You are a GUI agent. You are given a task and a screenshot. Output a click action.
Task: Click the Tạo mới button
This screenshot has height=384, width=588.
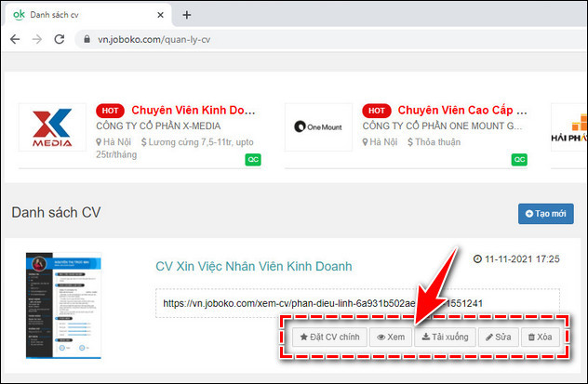[545, 214]
